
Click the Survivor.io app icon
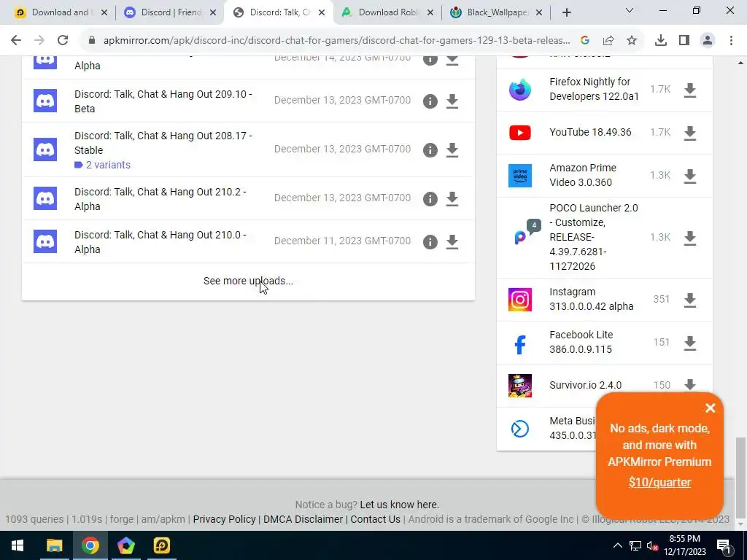519,386
